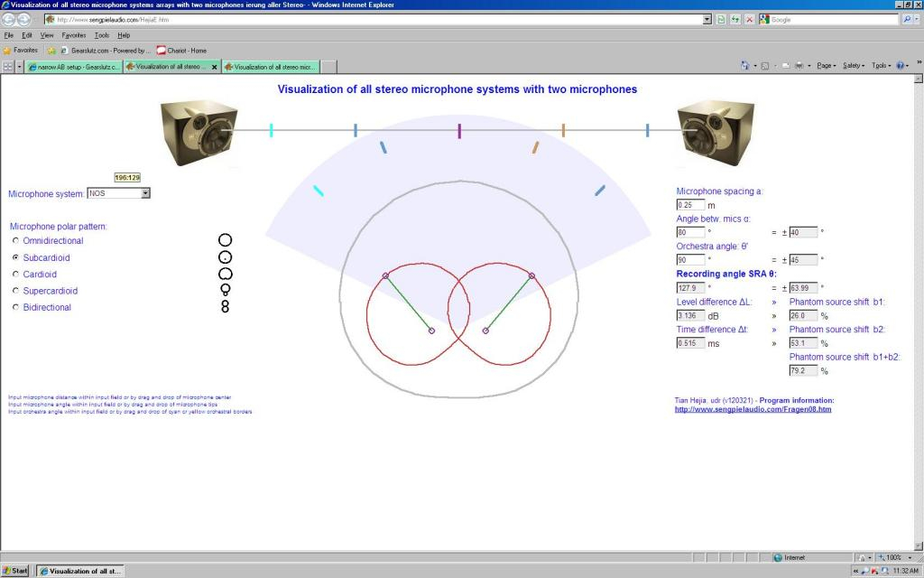The height and width of the screenshot is (578, 924).
Task: Click the purple center marker on speaker line
Action: point(459,131)
